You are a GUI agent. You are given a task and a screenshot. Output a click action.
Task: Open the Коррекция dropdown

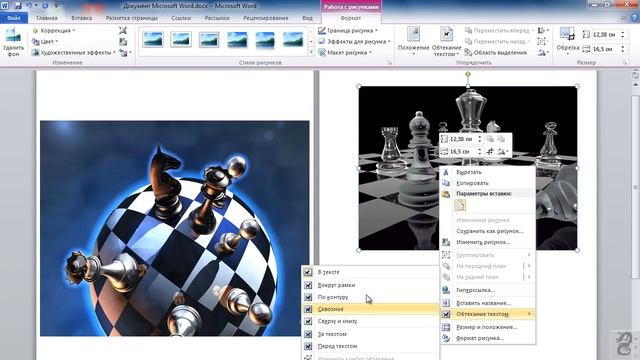(x=53, y=31)
